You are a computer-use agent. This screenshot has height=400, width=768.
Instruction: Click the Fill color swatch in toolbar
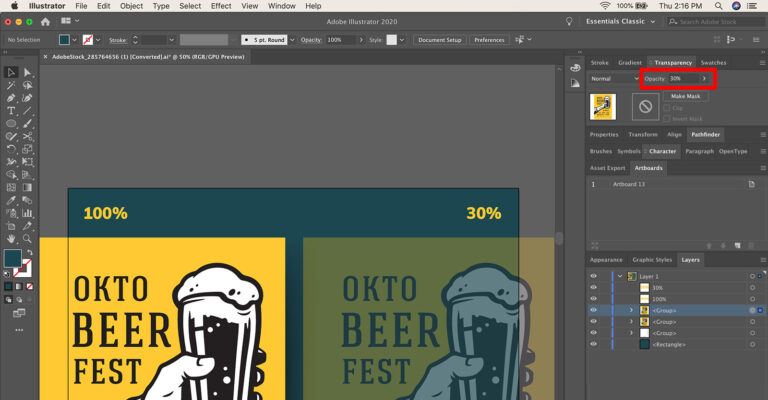[x=13, y=258]
